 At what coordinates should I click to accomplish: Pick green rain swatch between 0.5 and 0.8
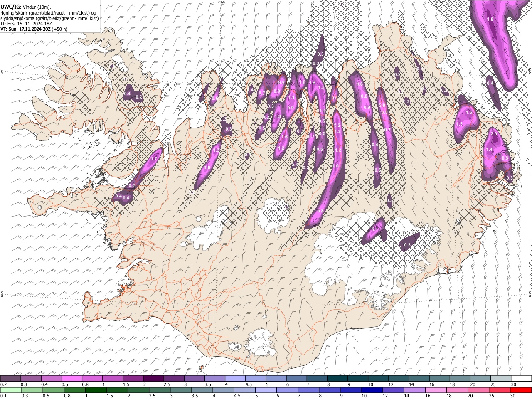click(53, 390)
